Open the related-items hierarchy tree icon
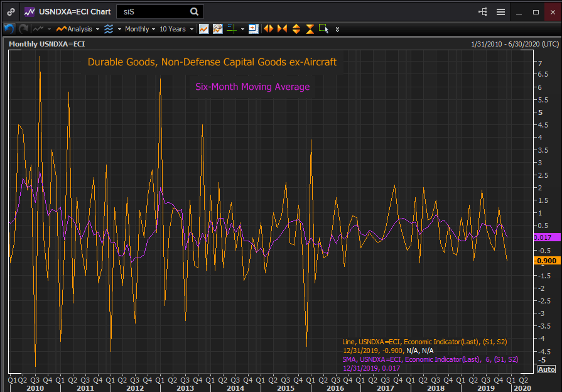The image size is (562, 392). (483, 12)
